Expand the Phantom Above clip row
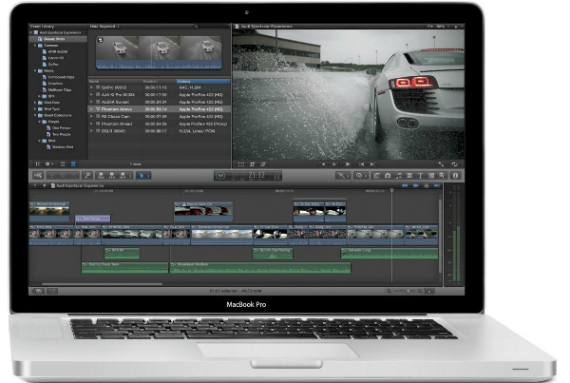The image size is (570, 383). click(x=92, y=109)
